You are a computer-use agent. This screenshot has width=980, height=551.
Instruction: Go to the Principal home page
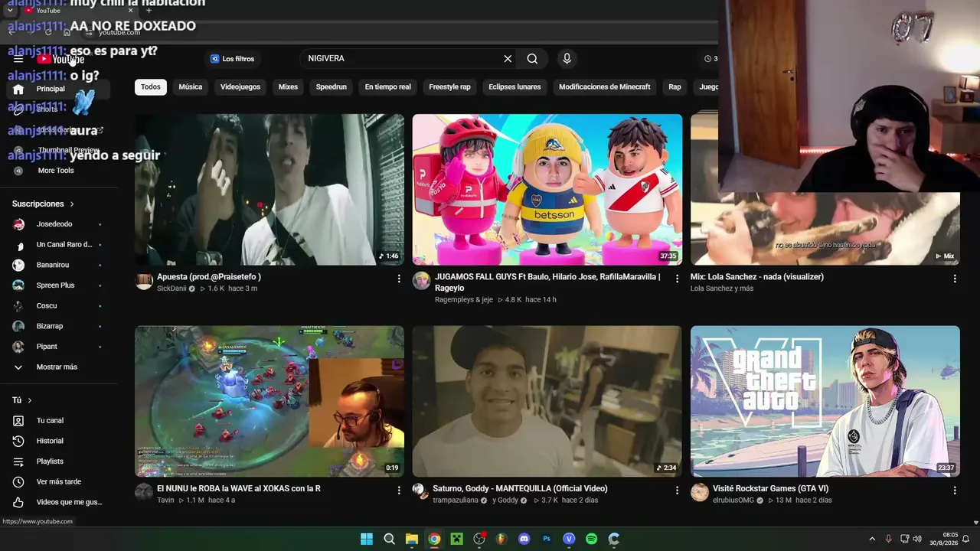point(58,89)
